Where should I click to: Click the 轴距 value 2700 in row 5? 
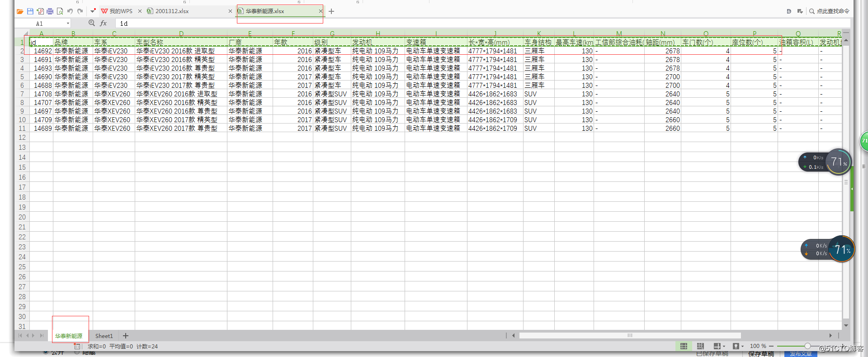tap(663, 77)
